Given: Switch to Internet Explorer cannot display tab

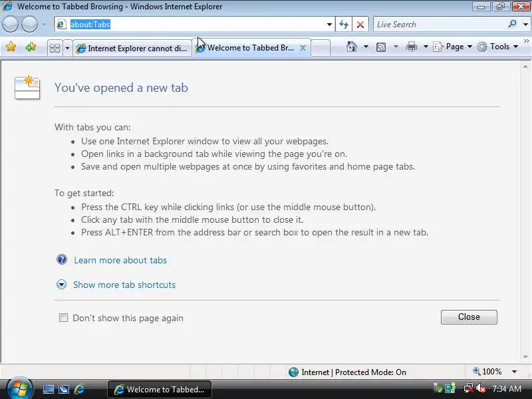Looking at the screenshot, I should pos(132,48).
